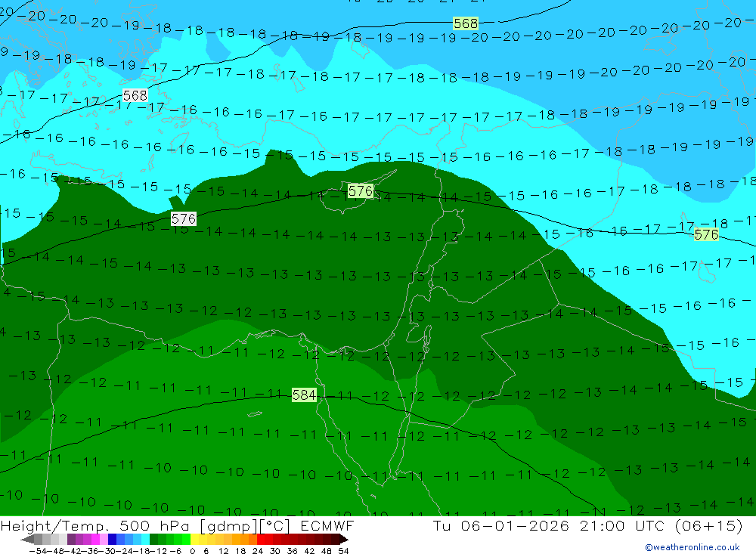Click the yellow swatch above 0 in the legend

point(194,540)
